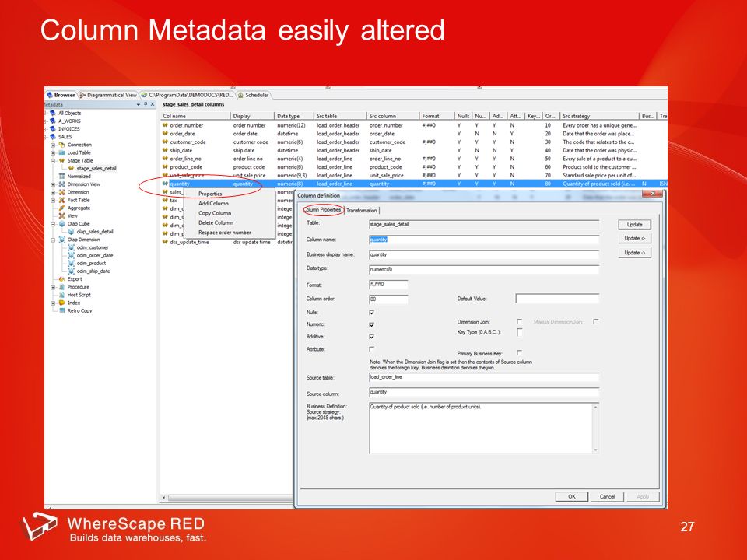Image resolution: width=747 pixels, height=560 pixels.
Task: Click the Olap Cube icon
Action: click(x=61, y=224)
